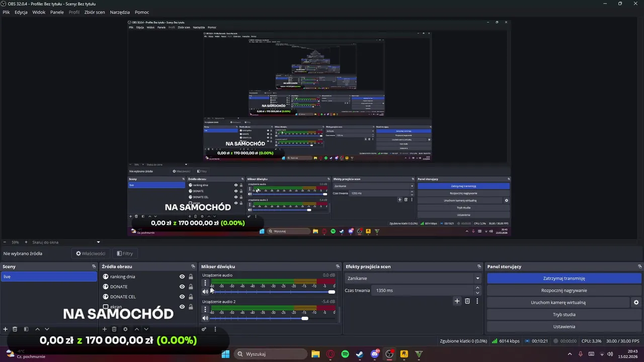Open the Narzędzia menu
Viewport: 644px width, 362px height.
[120, 12]
